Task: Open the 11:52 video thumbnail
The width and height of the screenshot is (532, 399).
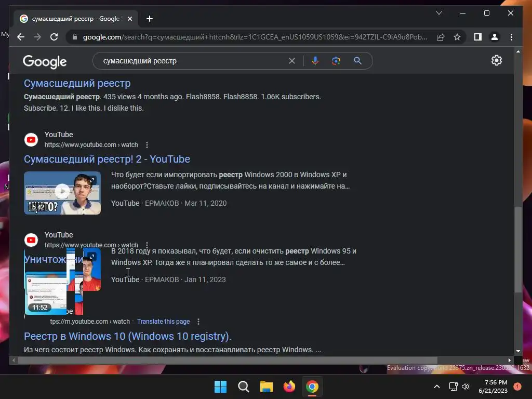Action: [x=46, y=292]
